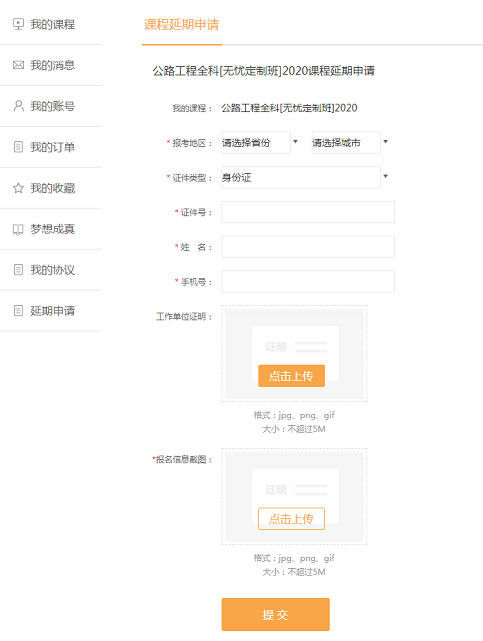The height and width of the screenshot is (641, 483).
Task: Click the 延期申请 document icon
Action: tap(18, 311)
